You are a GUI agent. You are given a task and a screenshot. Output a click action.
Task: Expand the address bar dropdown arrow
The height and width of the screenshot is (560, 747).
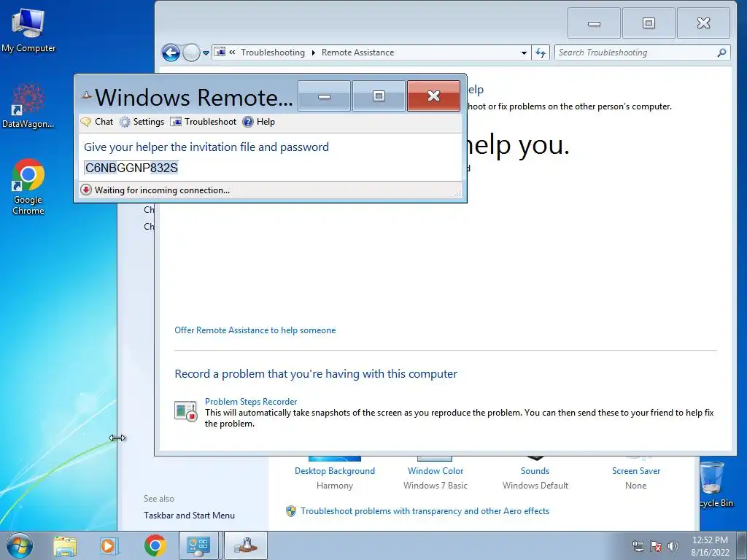pyautogui.click(x=524, y=52)
